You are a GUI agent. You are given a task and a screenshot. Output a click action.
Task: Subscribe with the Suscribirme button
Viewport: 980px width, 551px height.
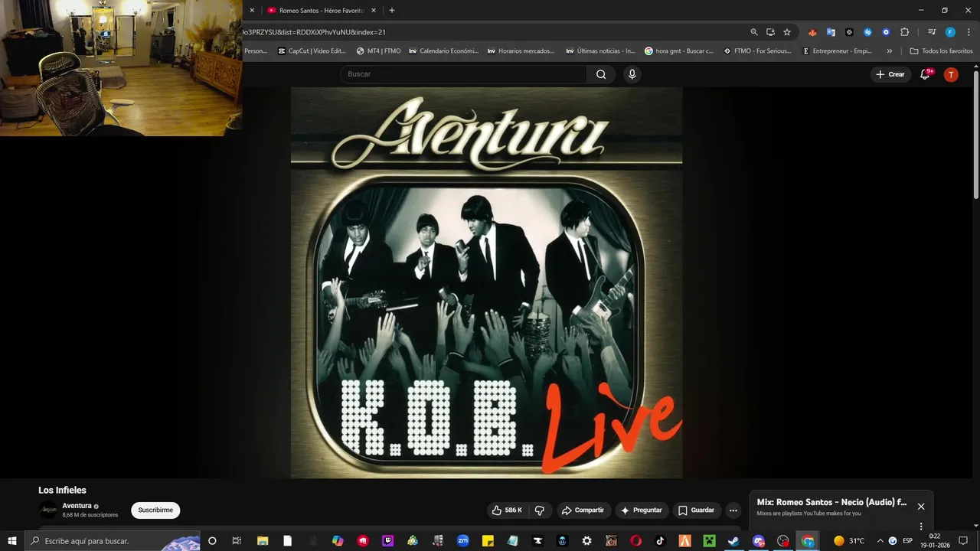point(155,510)
